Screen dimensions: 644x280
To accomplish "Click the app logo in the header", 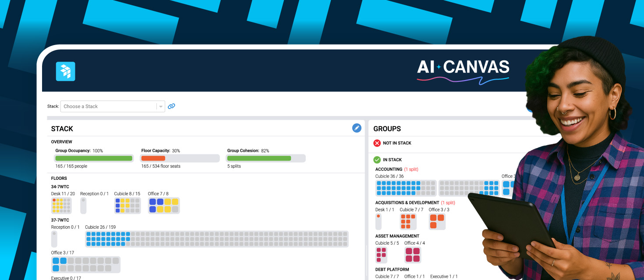I will tap(65, 71).
